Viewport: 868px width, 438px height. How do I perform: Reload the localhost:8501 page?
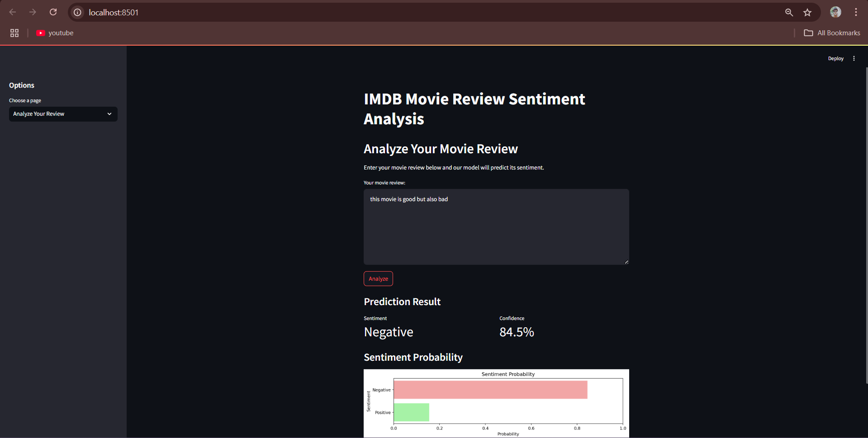click(53, 12)
